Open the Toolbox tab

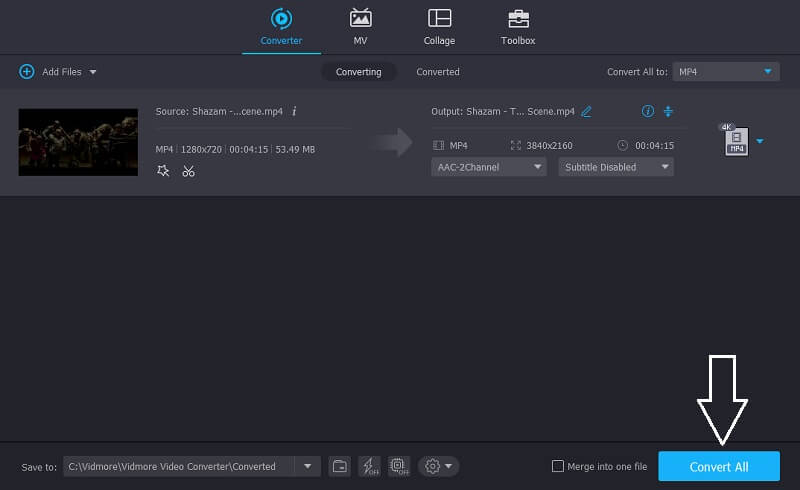point(517,27)
